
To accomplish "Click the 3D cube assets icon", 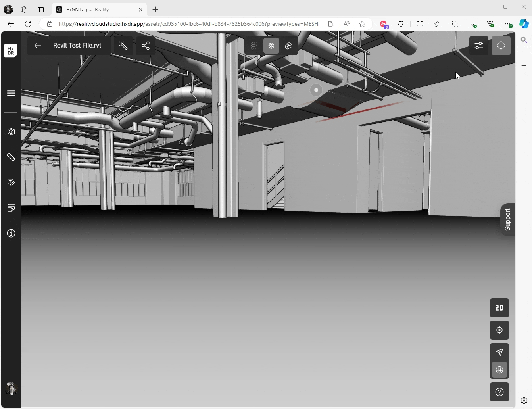I will [11, 132].
